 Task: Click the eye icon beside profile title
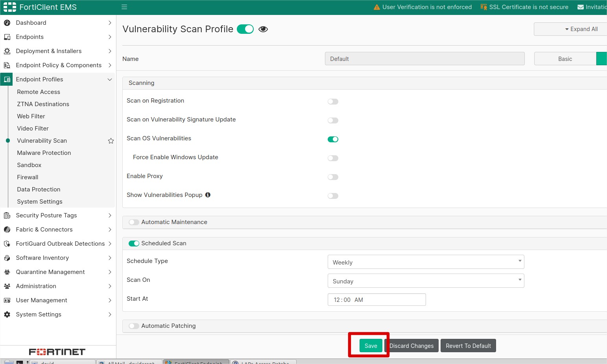click(x=263, y=29)
